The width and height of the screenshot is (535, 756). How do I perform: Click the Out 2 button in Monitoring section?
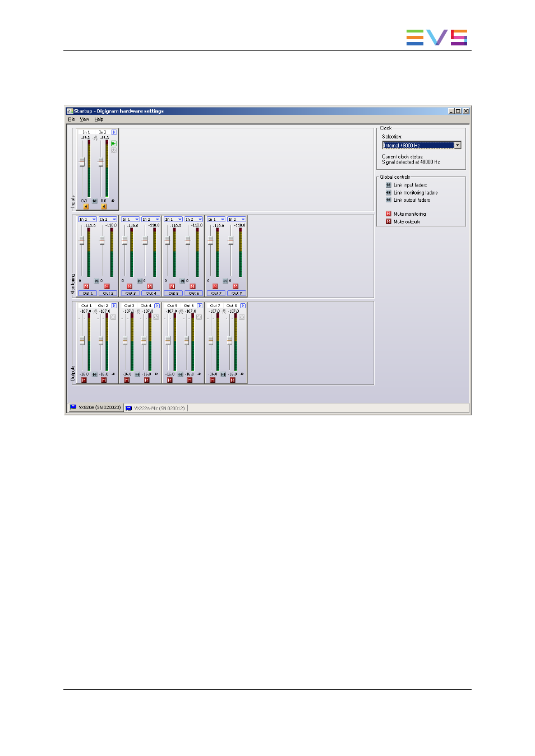[x=108, y=293]
